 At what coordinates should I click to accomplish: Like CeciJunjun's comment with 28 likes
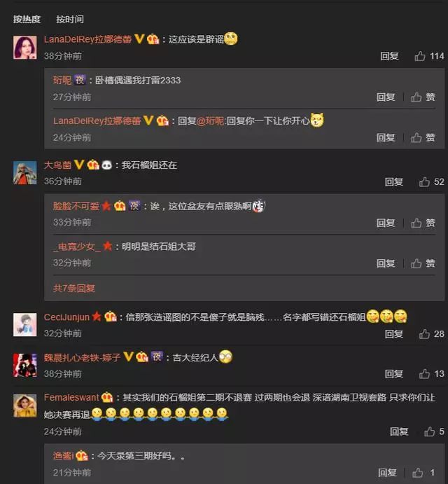(x=431, y=333)
